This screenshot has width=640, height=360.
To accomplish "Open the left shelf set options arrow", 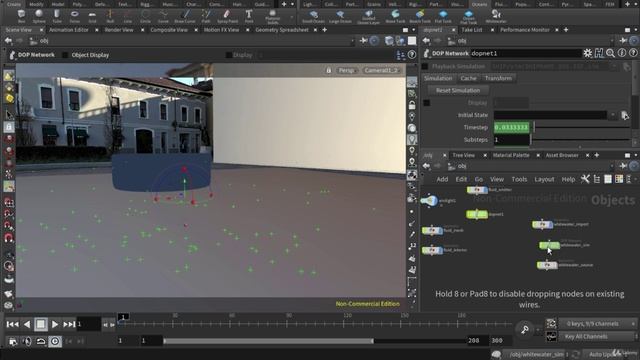I will (292, 4).
